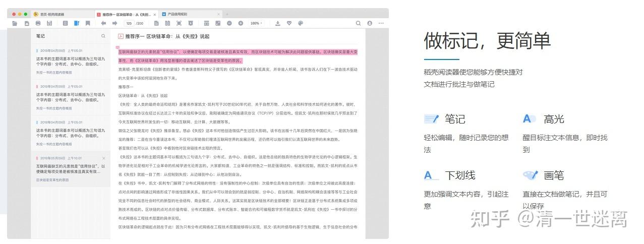The height and width of the screenshot is (244, 644).
Task: Click the 笔记 feature pencil icon
Action: [x=432, y=119]
